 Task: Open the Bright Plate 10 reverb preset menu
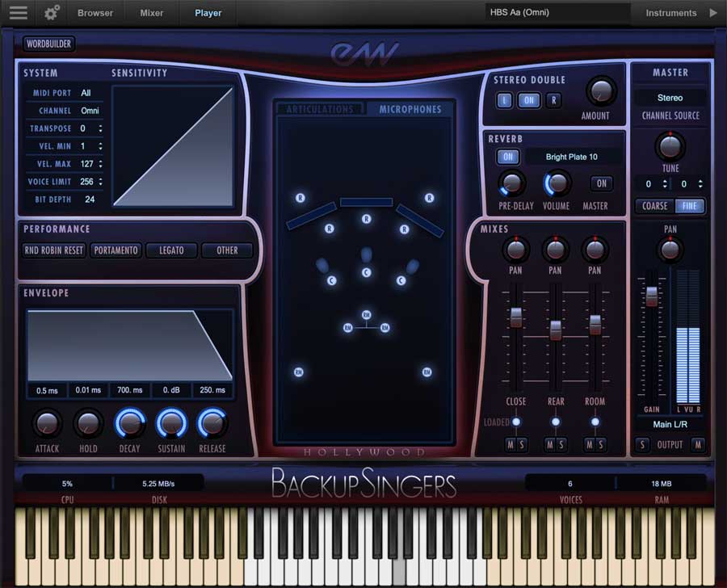[572, 157]
